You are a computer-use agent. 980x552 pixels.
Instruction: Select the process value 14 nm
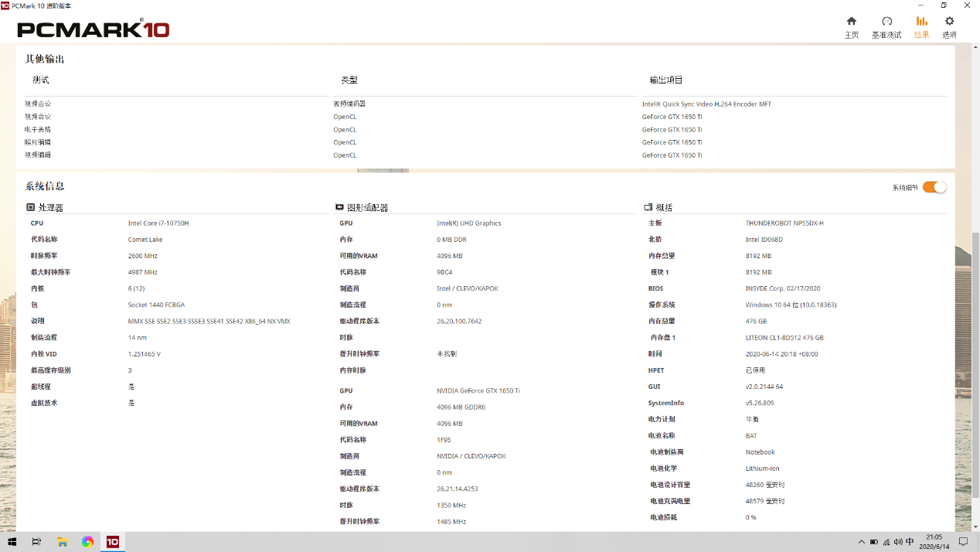coord(138,338)
